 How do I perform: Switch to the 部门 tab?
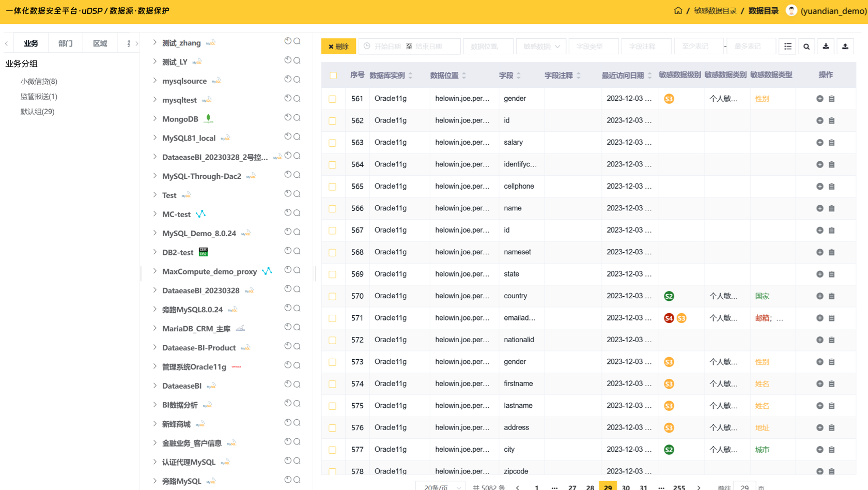[x=66, y=43]
